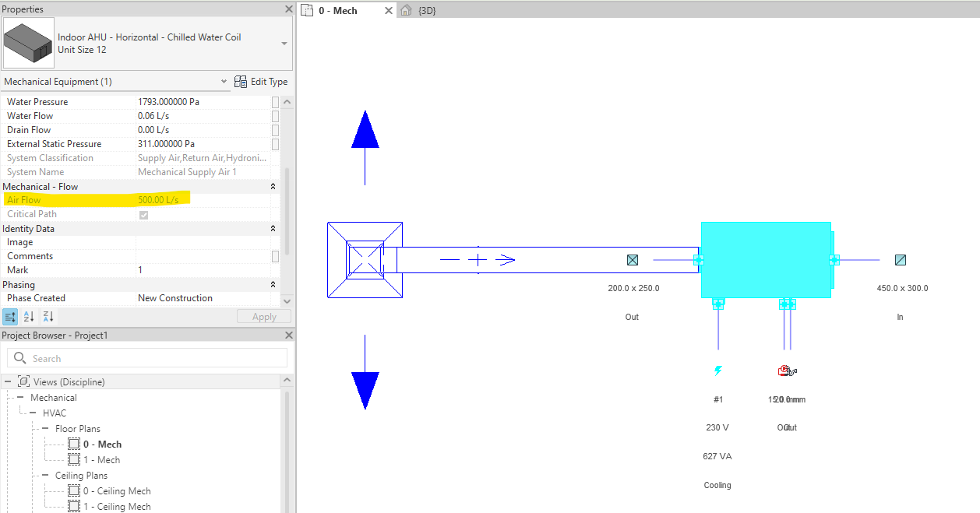Click the Edit Type icon
The width and height of the screenshot is (980, 513).
[x=241, y=81]
